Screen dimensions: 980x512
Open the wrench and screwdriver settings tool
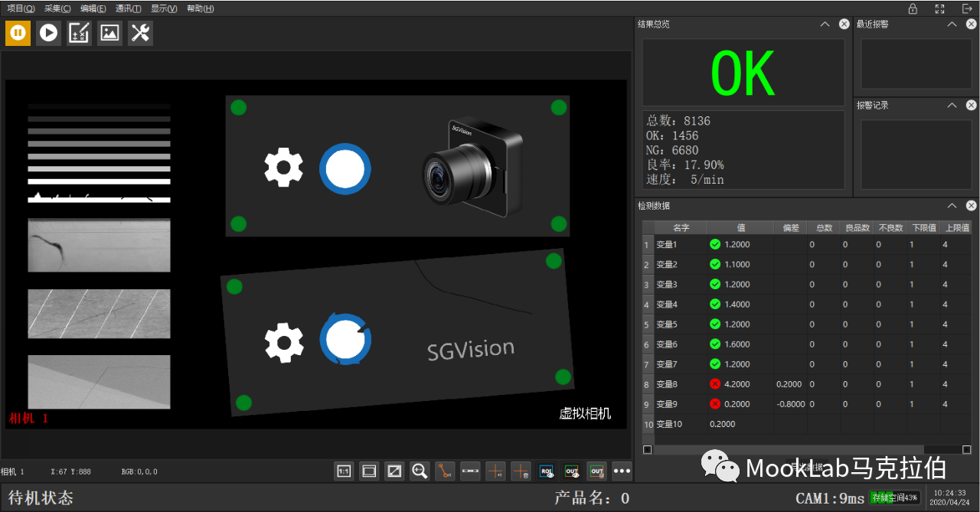coord(140,33)
